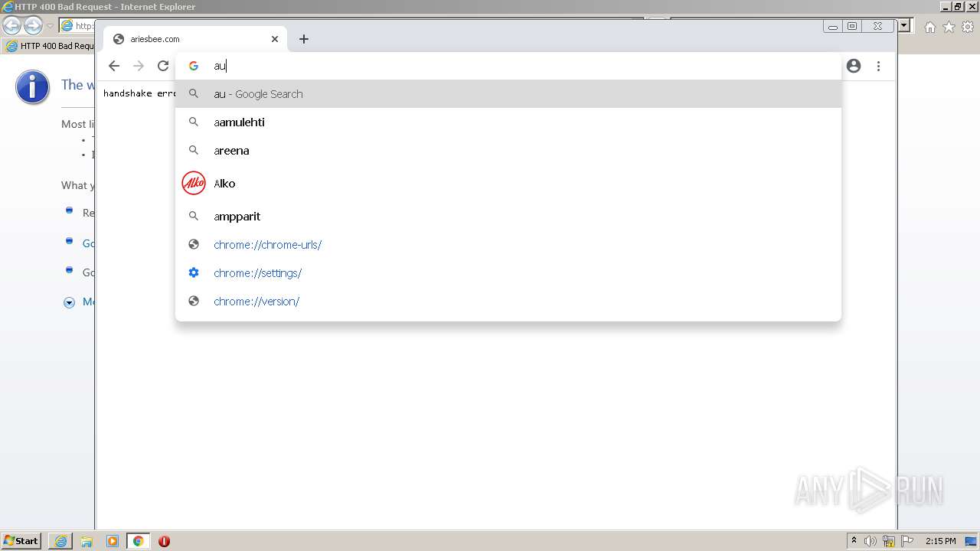Screen dimensions: 980x551
Task: Click the volume speaker tray icon
Action: tap(871, 541)
